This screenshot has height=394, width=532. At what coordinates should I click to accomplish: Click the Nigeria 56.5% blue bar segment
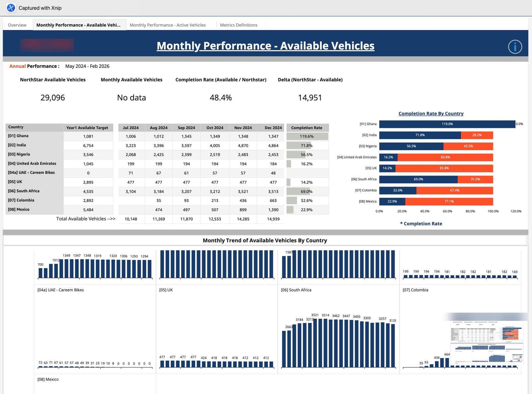pyautogui.click(x=411, y=146)
